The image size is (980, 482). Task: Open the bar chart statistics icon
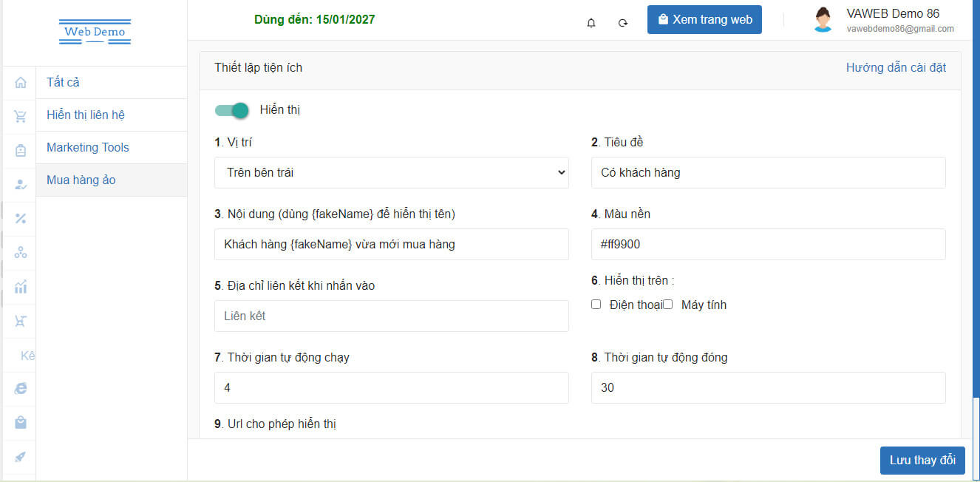click(21, 286)
